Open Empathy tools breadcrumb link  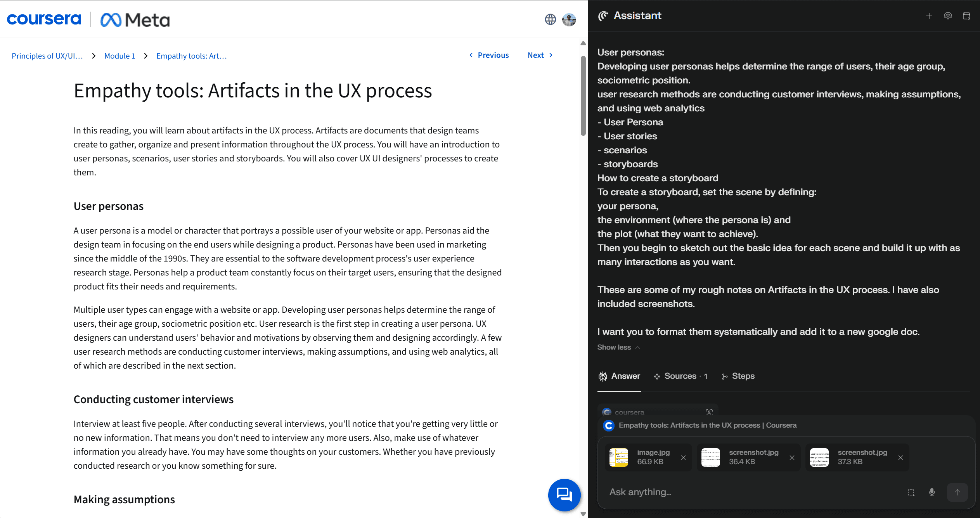click(192, 56)
